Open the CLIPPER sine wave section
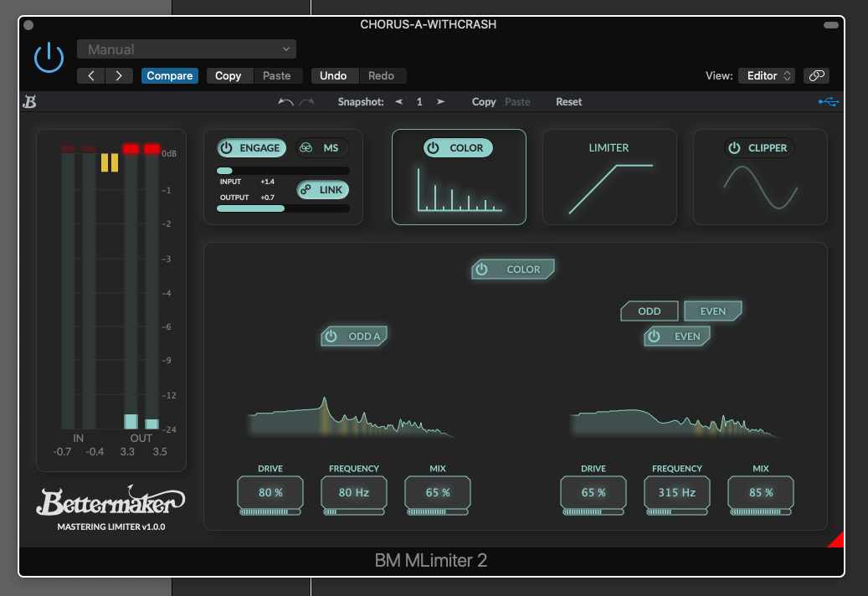Screen dimensions: 868x596 [x=761, y=187]
